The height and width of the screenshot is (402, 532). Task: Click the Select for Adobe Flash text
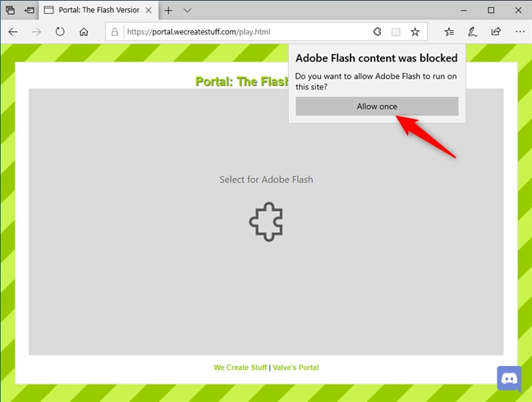pyautogui.click(x=266, y=180)
